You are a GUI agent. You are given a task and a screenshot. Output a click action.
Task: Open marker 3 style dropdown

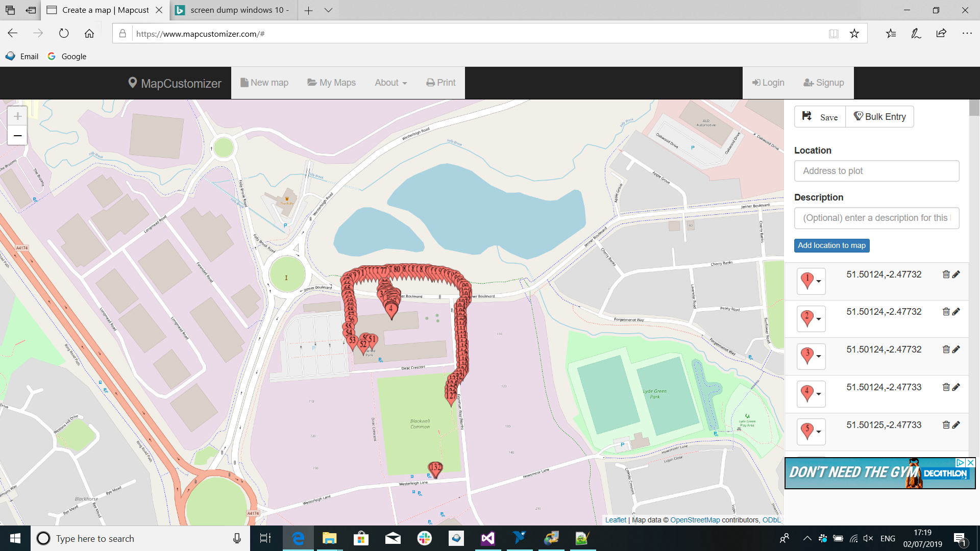[811, 356]
